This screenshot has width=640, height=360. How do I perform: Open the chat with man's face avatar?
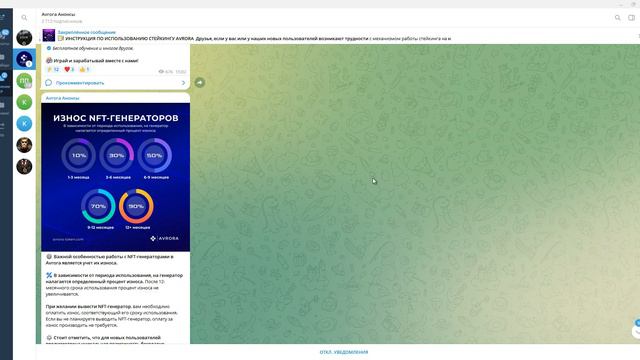point(24,145)
